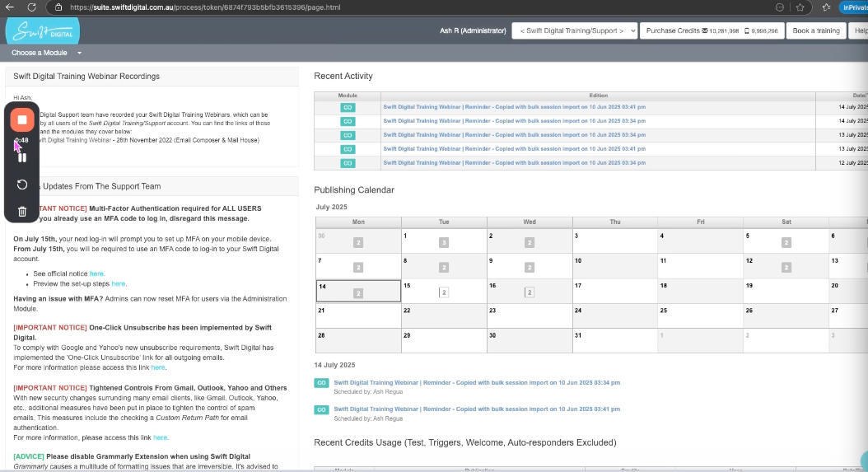The image size is (868, 472).
Task: Select the July 10 calendar cell
Action: 615,266
